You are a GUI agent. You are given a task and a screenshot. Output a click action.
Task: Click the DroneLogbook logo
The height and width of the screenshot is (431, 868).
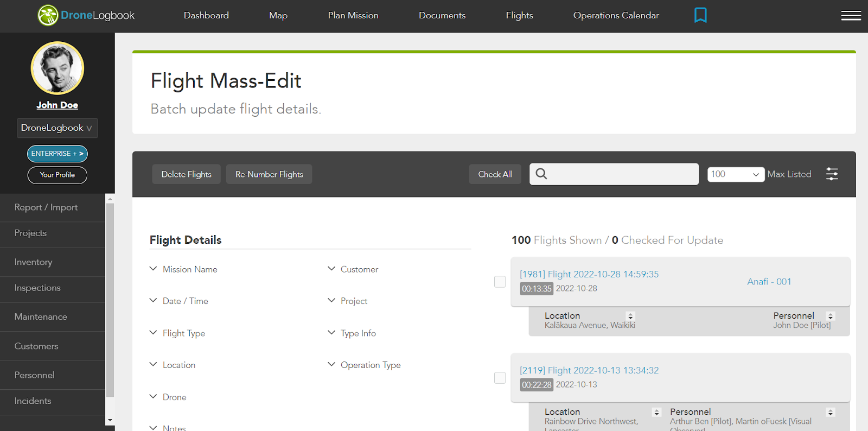[x=86, y=15]
